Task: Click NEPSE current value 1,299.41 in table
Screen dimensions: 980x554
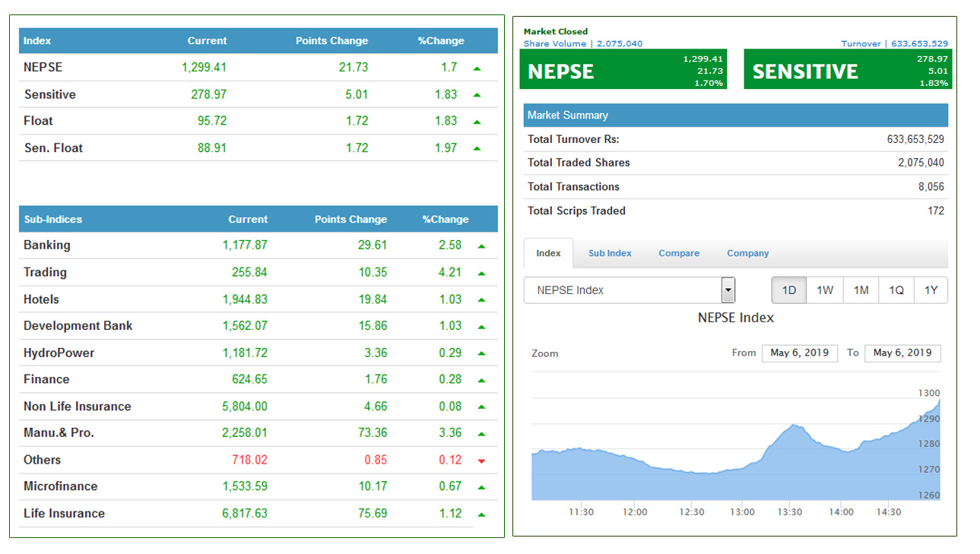Action: click(x=204, y=67)
